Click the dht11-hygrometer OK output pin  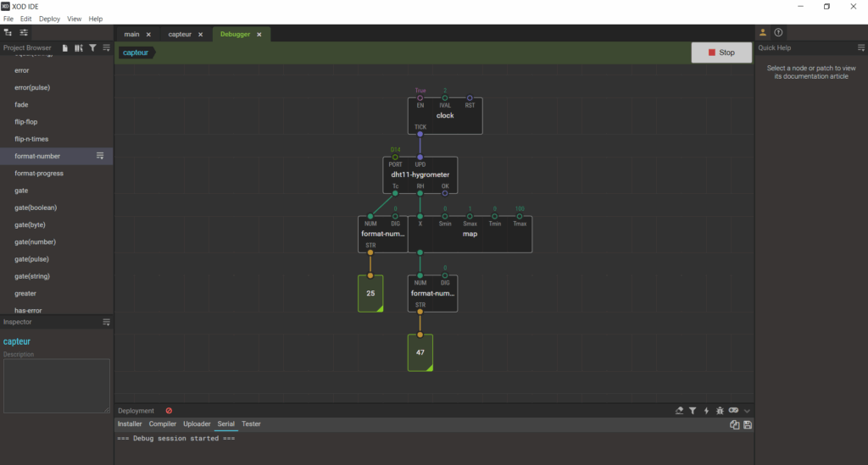445,193
